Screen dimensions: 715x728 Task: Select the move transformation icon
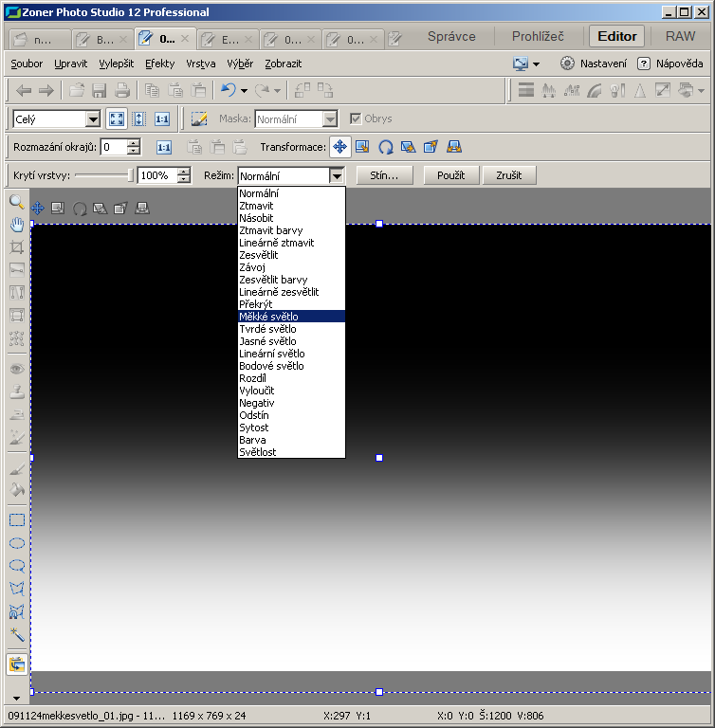tap(340, 147)
